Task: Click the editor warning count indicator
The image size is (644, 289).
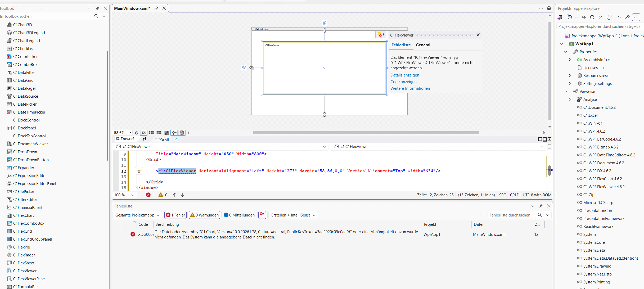Action: point(163,195)
